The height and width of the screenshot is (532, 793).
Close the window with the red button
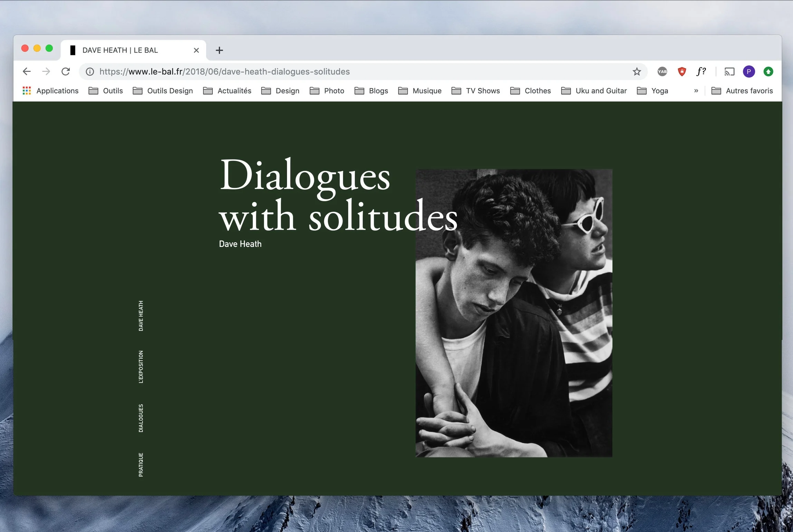point(25,48)
